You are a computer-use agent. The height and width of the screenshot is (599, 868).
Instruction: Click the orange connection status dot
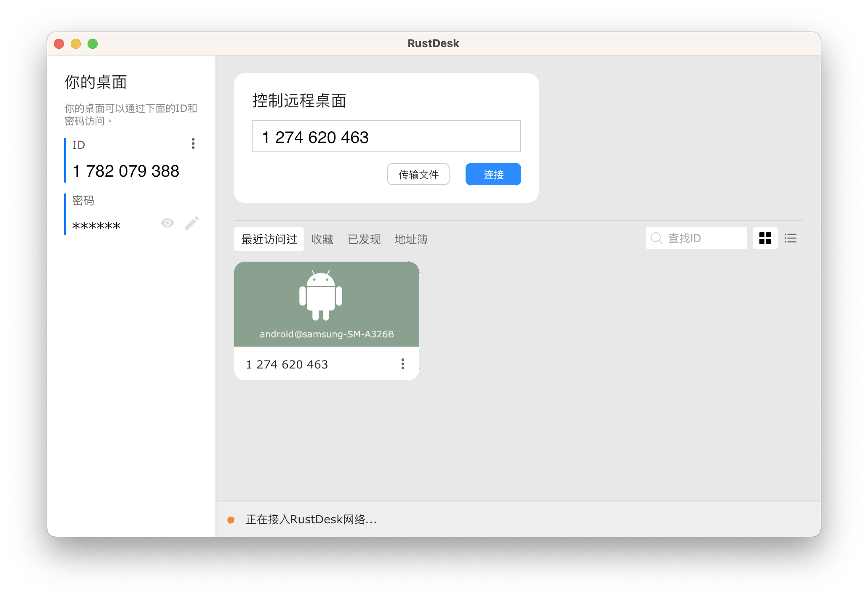[x=232, y=520]
